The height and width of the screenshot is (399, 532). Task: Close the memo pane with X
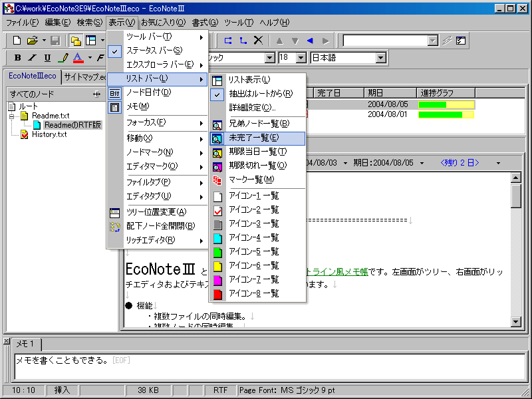(x=7, y=341)
